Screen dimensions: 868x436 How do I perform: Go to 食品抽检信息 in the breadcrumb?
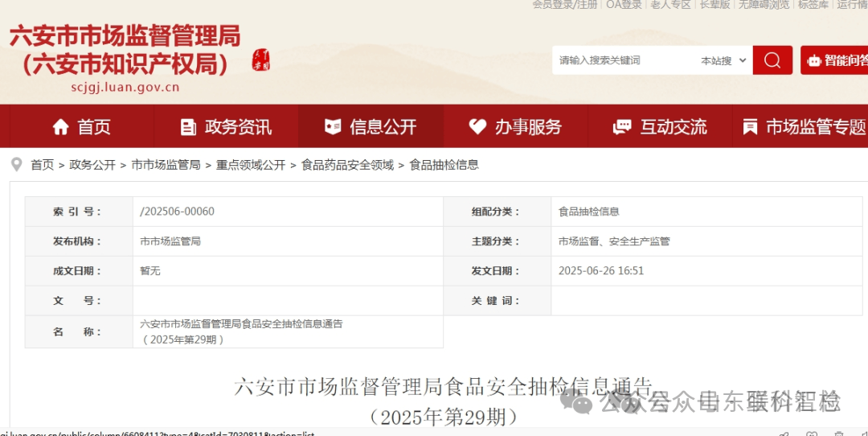tap(444, 165)
